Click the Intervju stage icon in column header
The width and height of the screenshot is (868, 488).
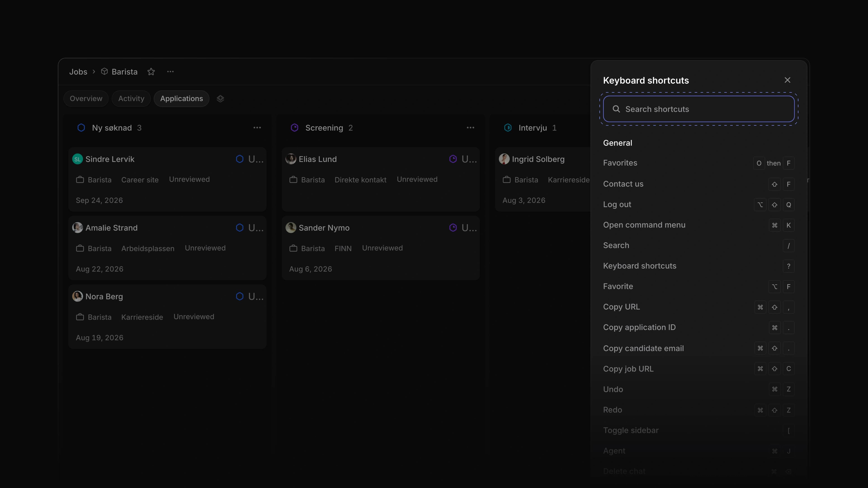508,128
